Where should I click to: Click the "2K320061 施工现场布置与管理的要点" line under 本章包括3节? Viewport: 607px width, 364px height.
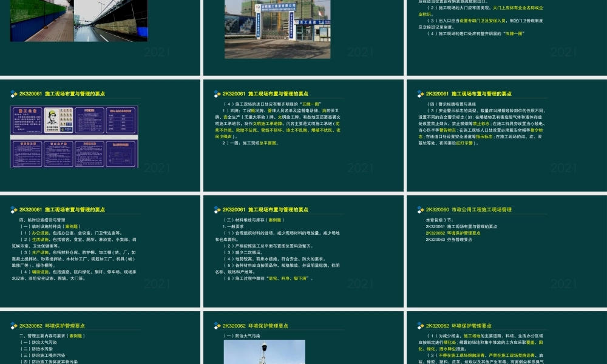[461, 227]
